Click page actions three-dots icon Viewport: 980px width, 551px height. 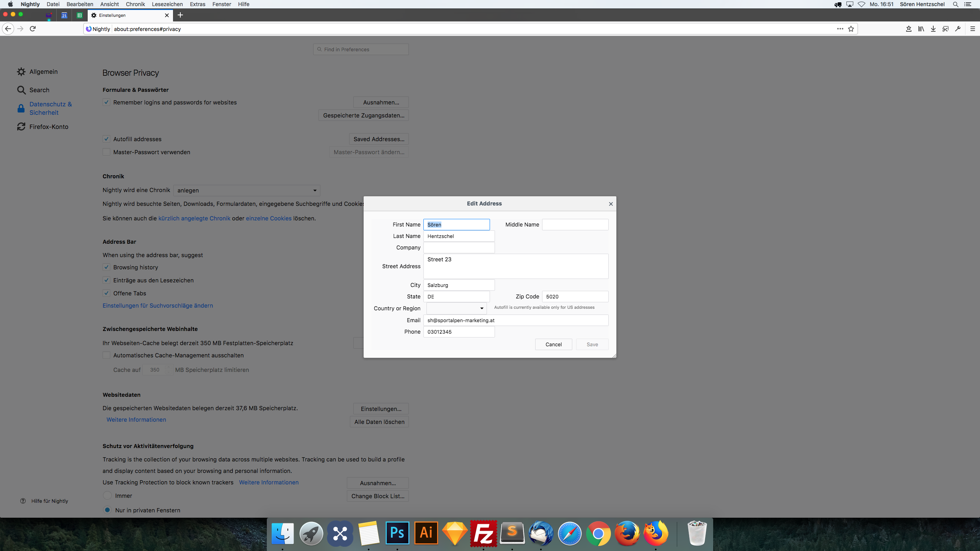pos(840,29)
